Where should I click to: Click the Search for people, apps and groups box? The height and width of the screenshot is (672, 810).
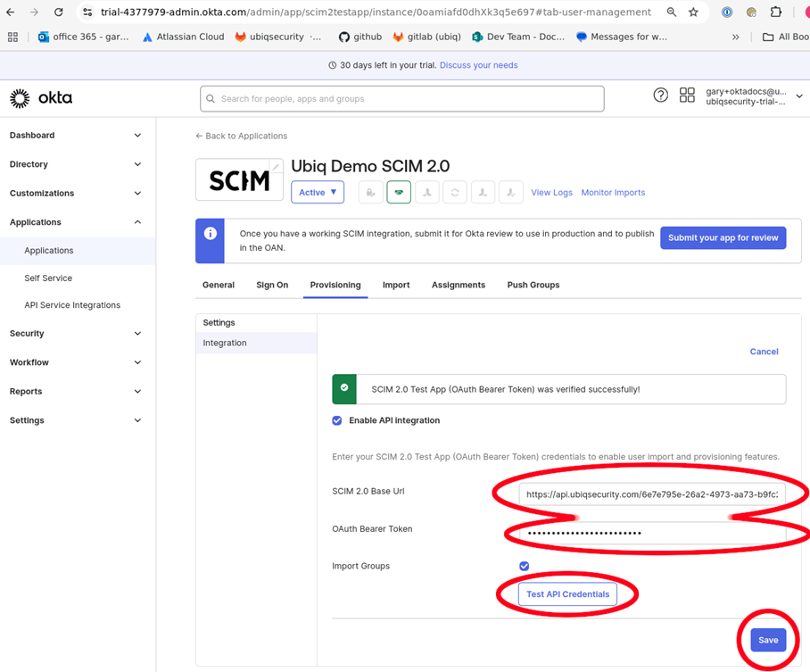[x=402, y=99]
